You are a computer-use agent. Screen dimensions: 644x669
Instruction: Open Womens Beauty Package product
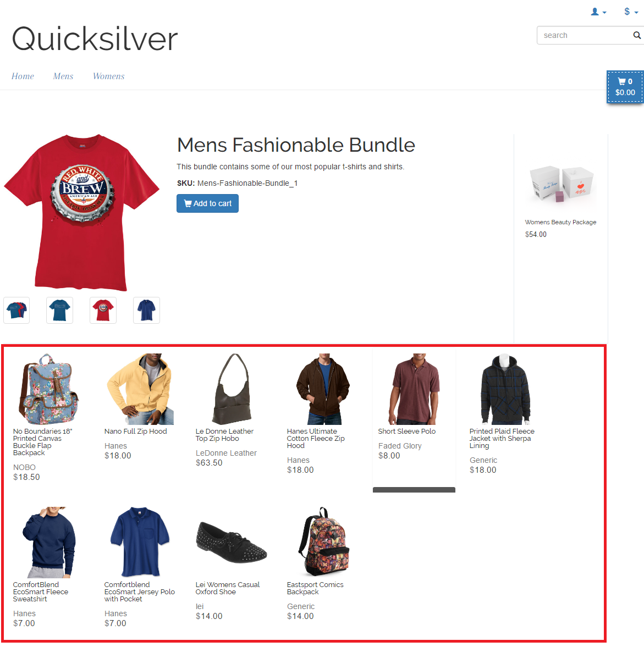point(560,222)
